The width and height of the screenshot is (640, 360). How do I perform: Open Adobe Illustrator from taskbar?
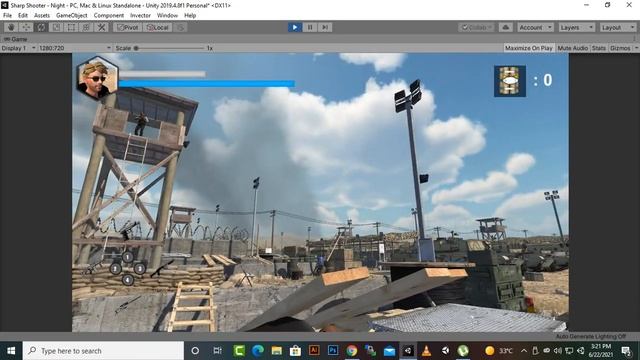[x=314, y=351]
